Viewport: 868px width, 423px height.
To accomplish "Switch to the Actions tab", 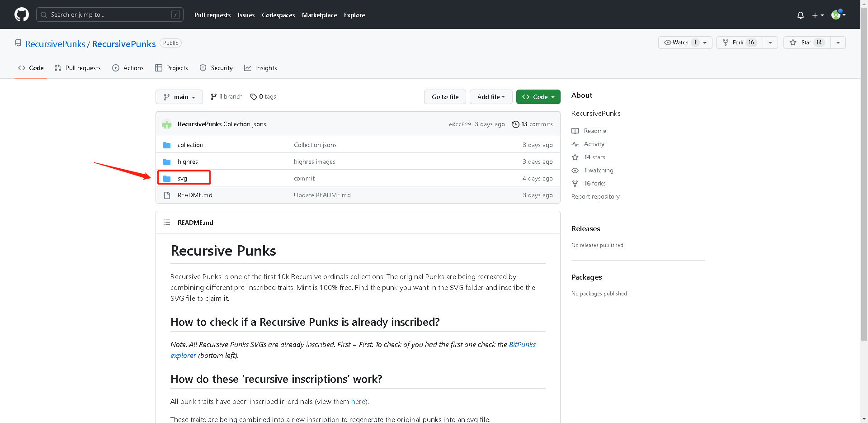I will click(128, 68).
